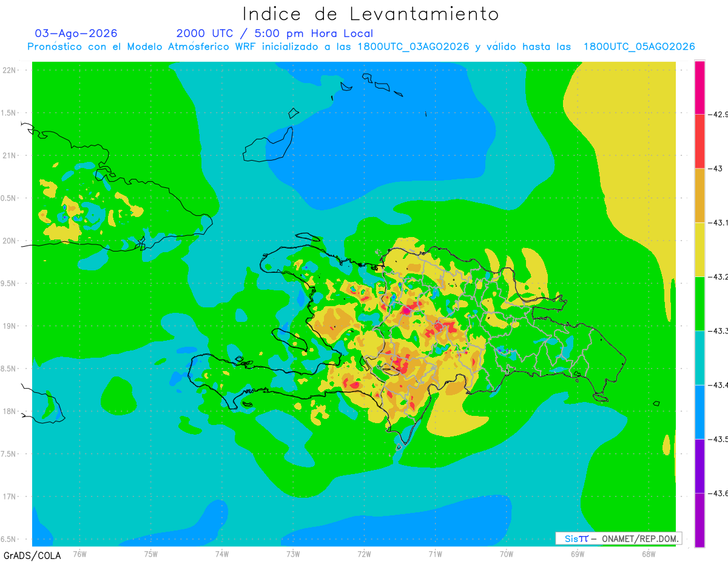Select the "2000 UTC / 5:00 pm Hora Local" text
This screenshot has height=562, width=728.
pyautogui.click(x=275, y=33)
